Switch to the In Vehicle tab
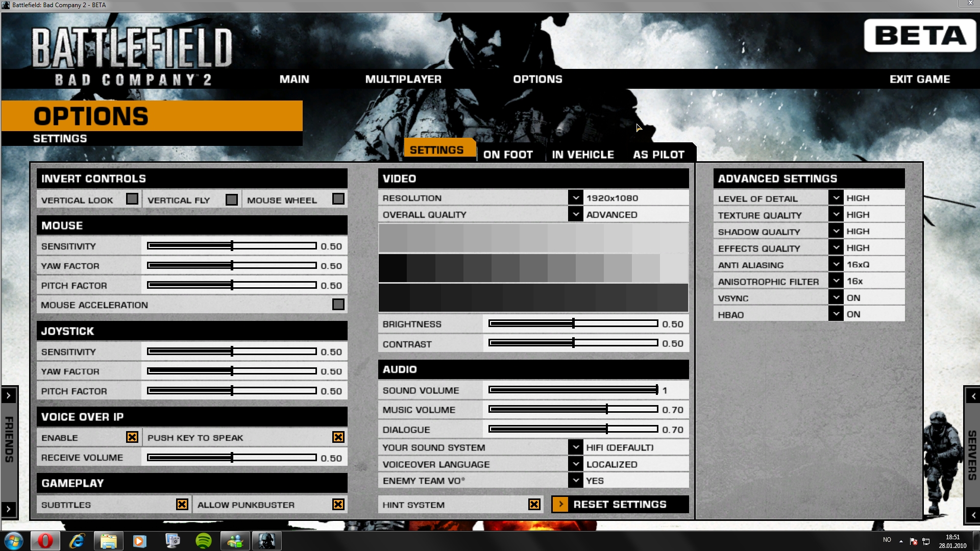The width and height of the screenshot is (980, 551). point(583,155)
